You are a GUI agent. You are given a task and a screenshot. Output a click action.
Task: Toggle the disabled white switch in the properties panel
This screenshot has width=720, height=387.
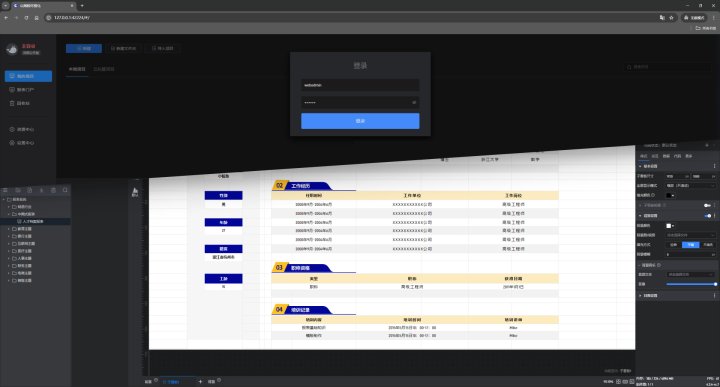[708, 205]
